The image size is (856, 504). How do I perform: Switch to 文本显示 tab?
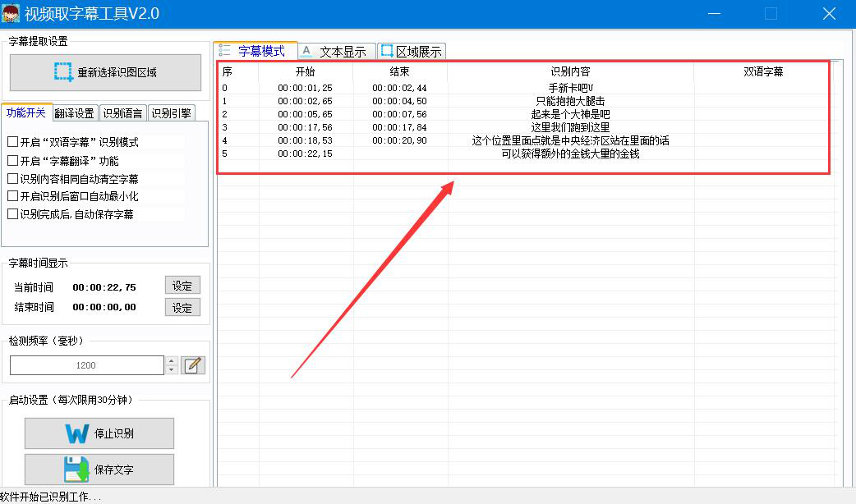click(337, 52)
